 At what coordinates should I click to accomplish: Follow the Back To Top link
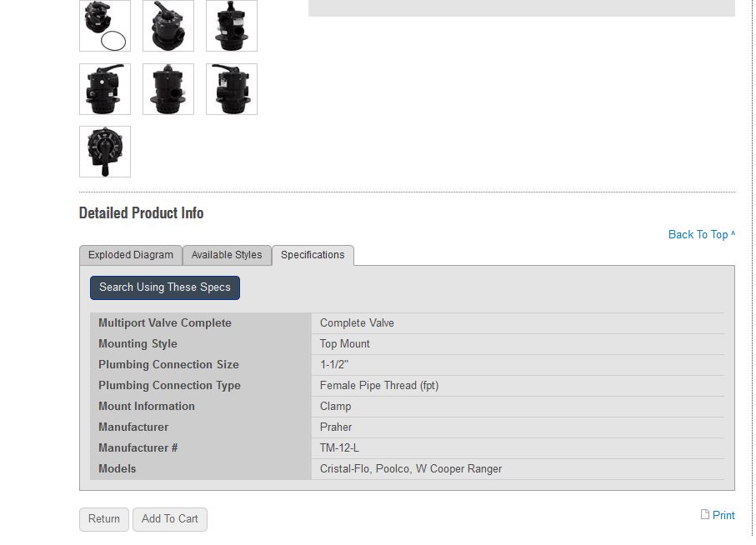[699, 234]
